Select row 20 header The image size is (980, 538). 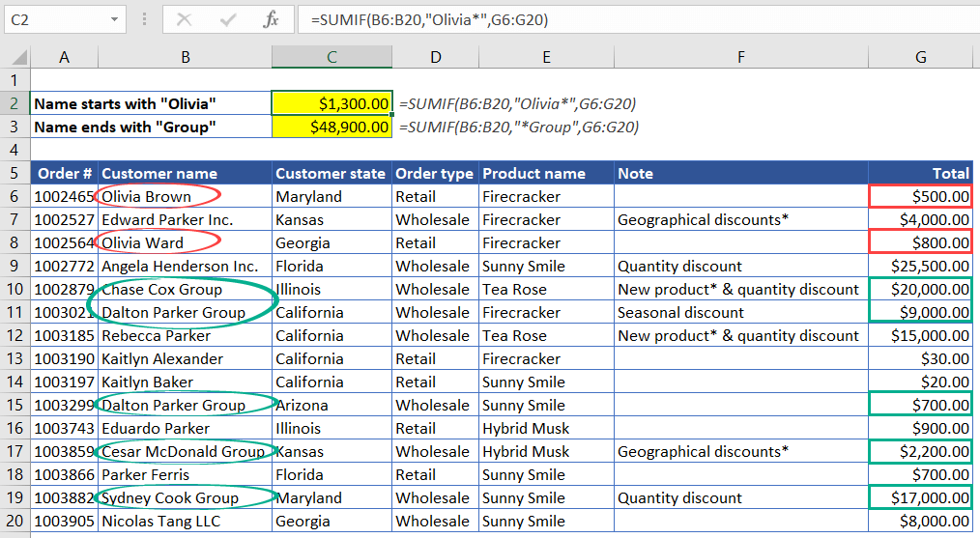(x=14, y=522)
